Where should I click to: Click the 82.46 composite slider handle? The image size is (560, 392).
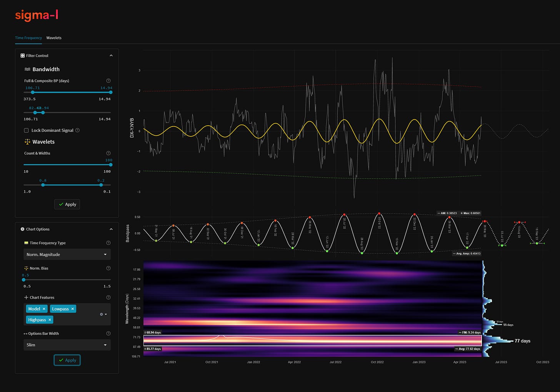click(35, 113)
